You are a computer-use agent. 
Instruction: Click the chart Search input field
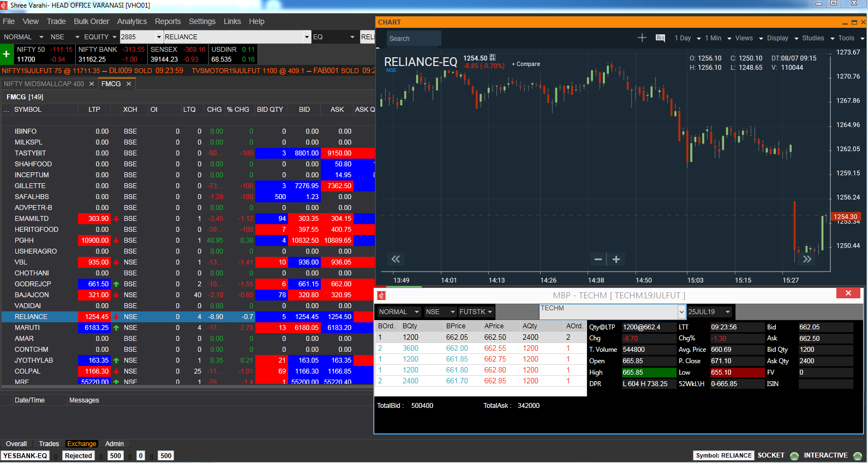[x=414, y=39]
